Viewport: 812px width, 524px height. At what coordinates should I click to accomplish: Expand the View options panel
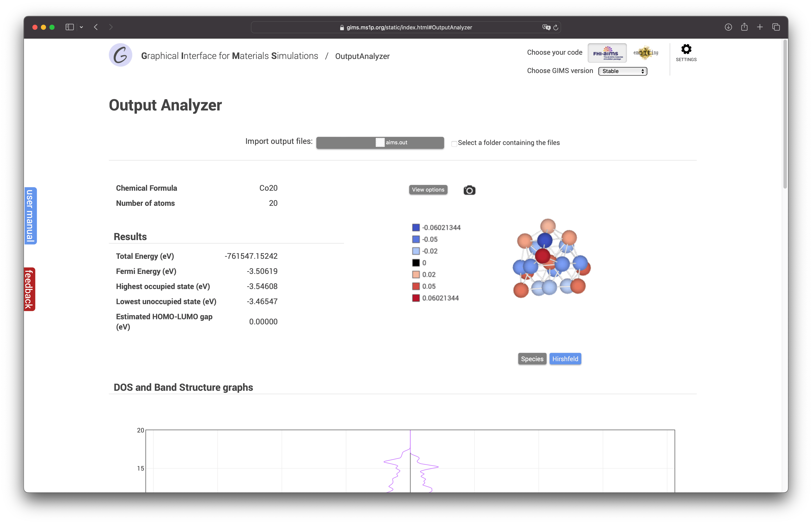click(x=428, y=190)
